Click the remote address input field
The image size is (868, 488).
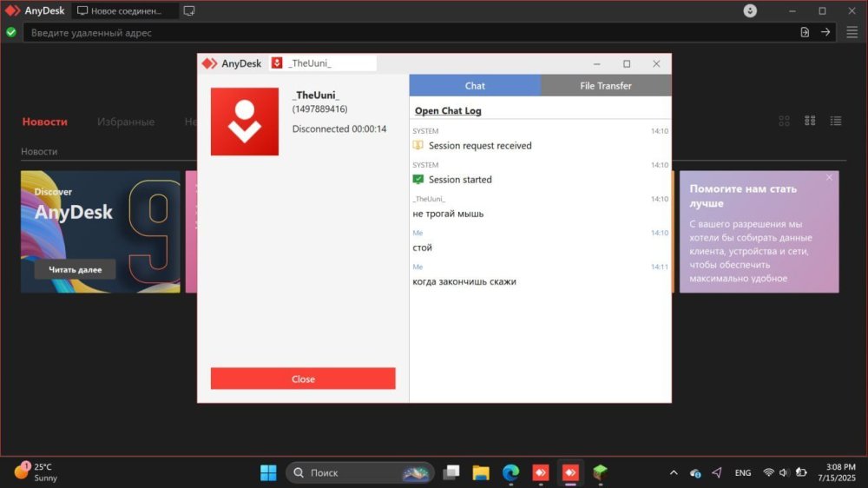coord(410,33)
